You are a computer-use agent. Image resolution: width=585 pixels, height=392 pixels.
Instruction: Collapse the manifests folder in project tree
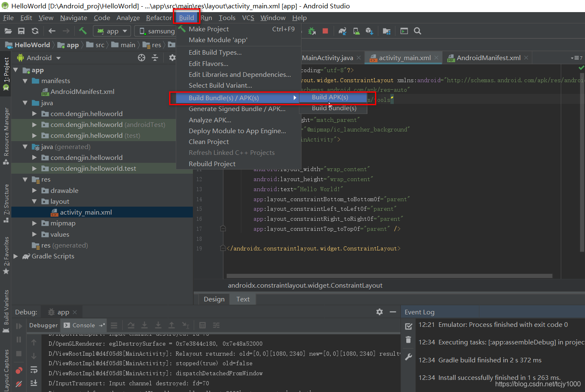[x=25, y=81]
